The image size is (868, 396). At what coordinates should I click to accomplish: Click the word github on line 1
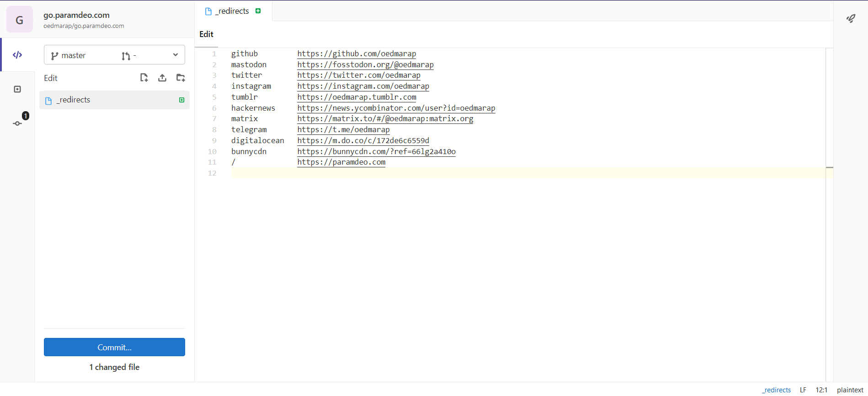245,54
